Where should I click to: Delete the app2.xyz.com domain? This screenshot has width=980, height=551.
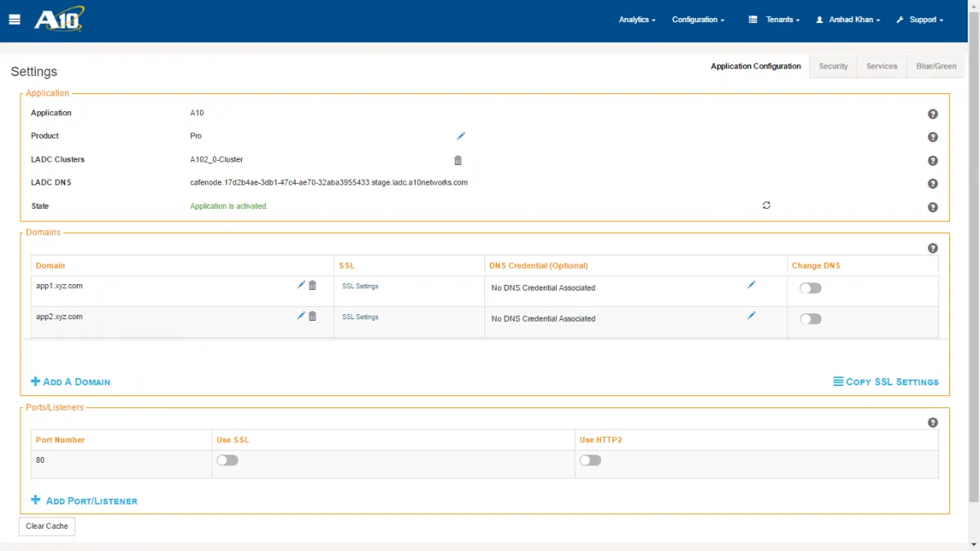(311, 316)
